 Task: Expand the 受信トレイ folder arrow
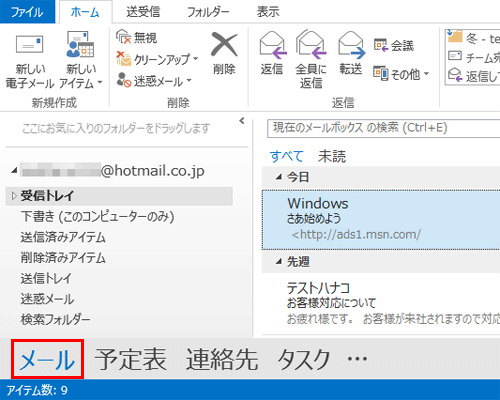pyautogui.click(x=14, y=196)
